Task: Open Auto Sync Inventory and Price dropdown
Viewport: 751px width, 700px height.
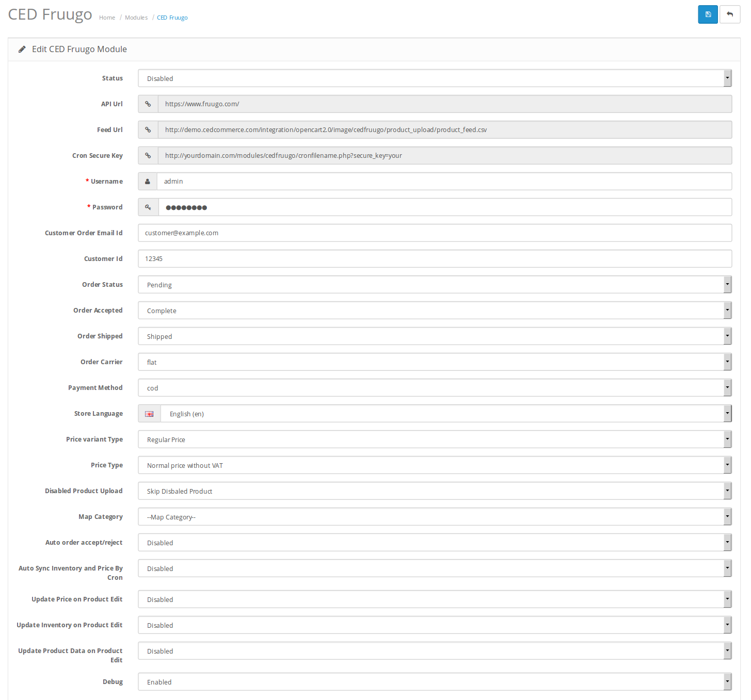Action: 435,568
